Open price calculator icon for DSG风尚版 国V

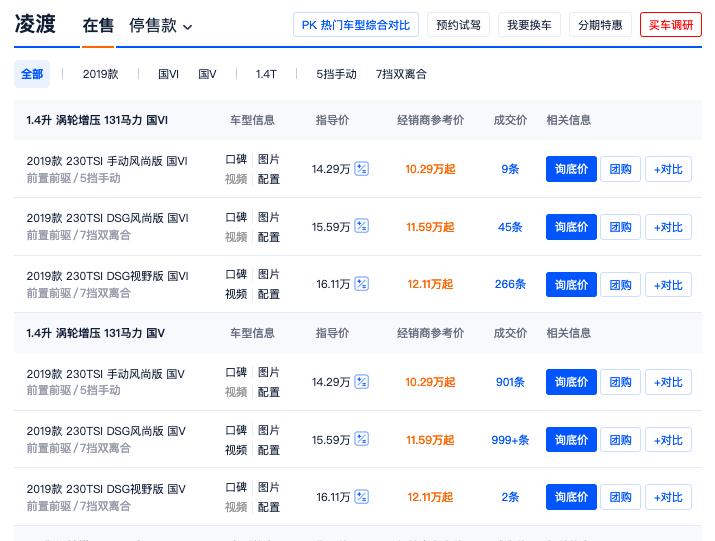[362, 439]
